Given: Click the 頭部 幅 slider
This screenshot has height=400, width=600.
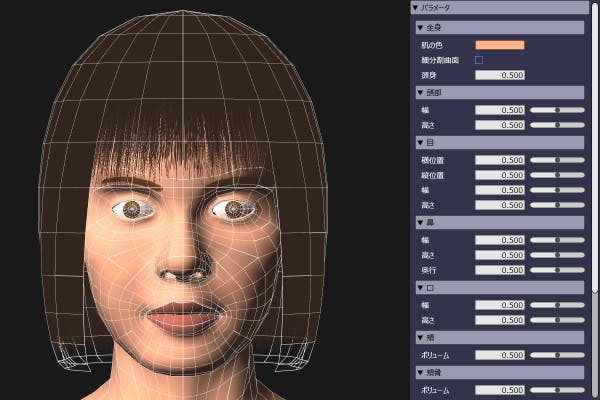Looking at the screenshot, I should [x=557, y=110].
